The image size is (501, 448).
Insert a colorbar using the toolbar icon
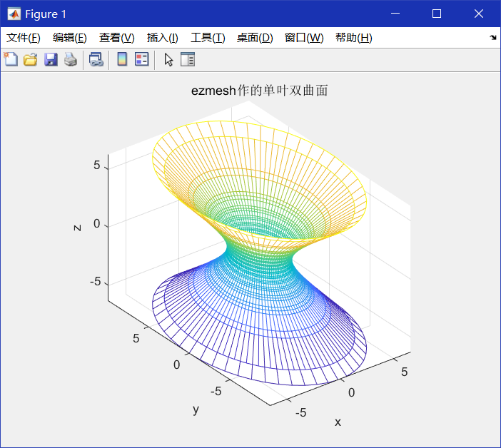point(122,59)
